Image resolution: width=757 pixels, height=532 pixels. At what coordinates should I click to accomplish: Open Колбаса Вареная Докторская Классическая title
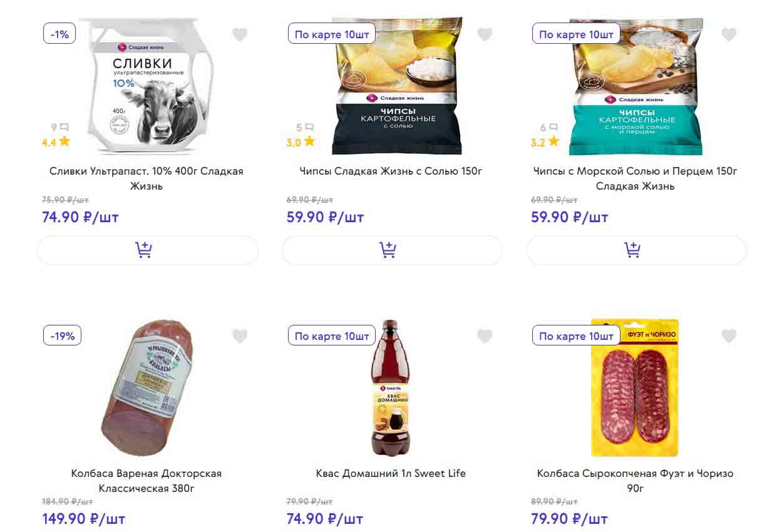pyautogui.click(x=147, y=481)
